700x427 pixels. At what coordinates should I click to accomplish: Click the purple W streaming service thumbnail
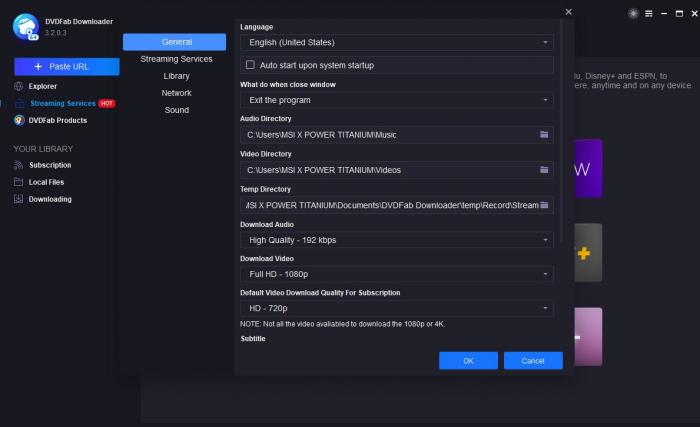pyautogui.click(x=588, y=168)
